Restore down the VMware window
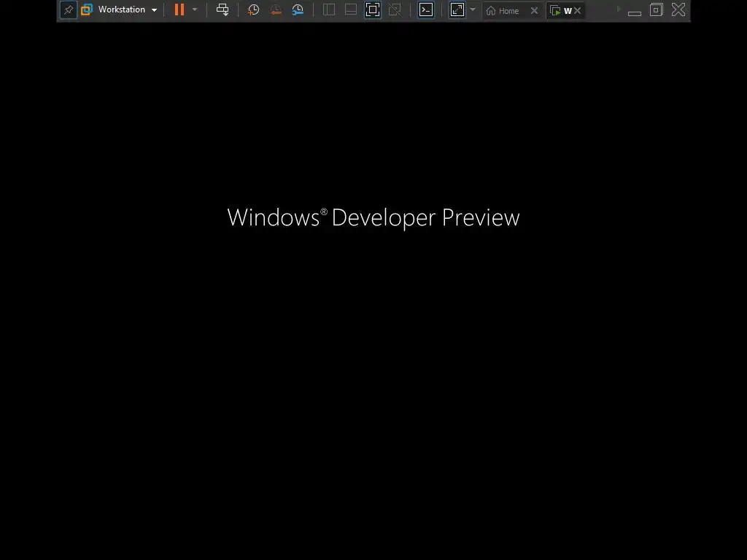 [x=656, y=9]
